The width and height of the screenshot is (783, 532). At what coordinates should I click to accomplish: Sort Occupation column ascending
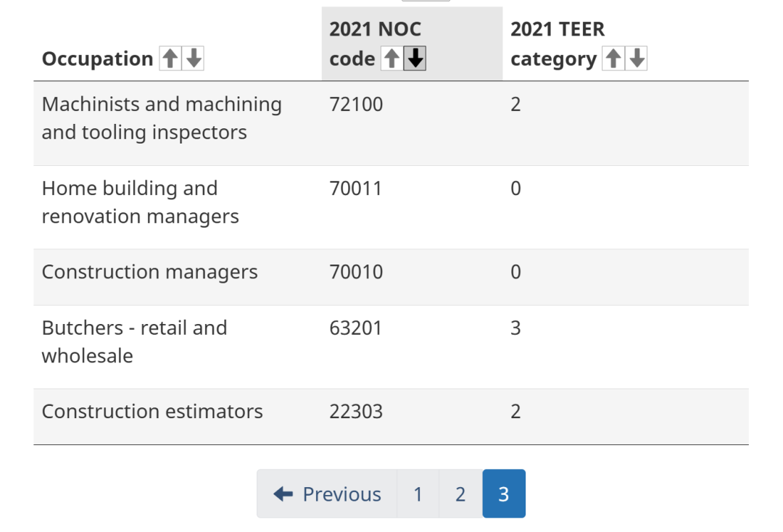coord(170,59)
